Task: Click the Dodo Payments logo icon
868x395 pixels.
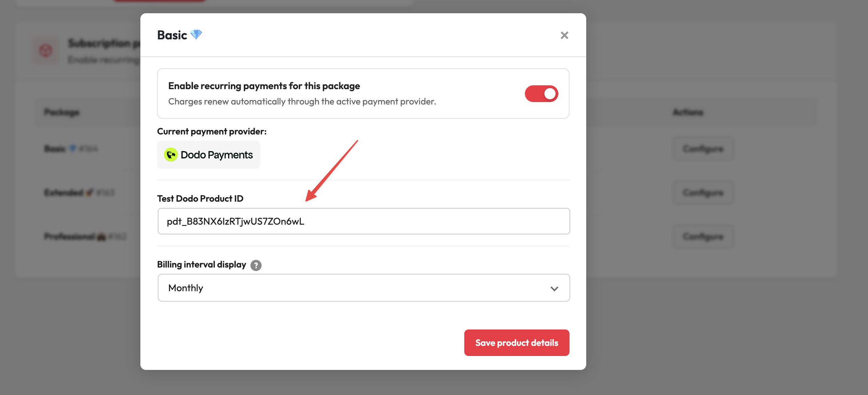Action: (171, 155)
